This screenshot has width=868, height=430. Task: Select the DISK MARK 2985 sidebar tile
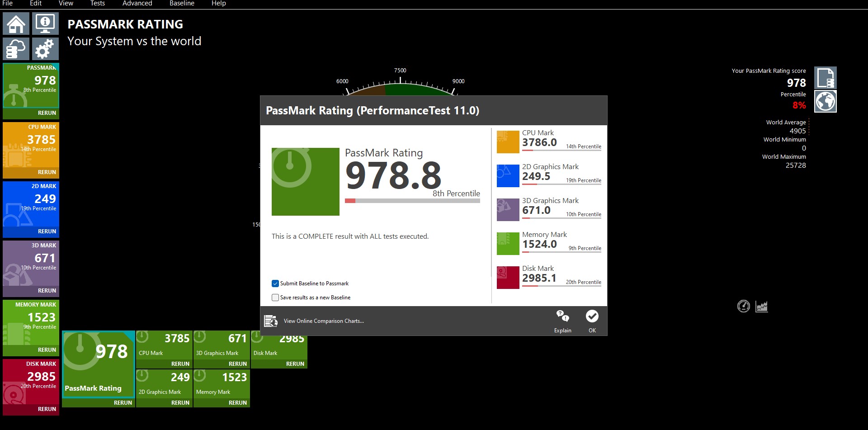[31, 382]
